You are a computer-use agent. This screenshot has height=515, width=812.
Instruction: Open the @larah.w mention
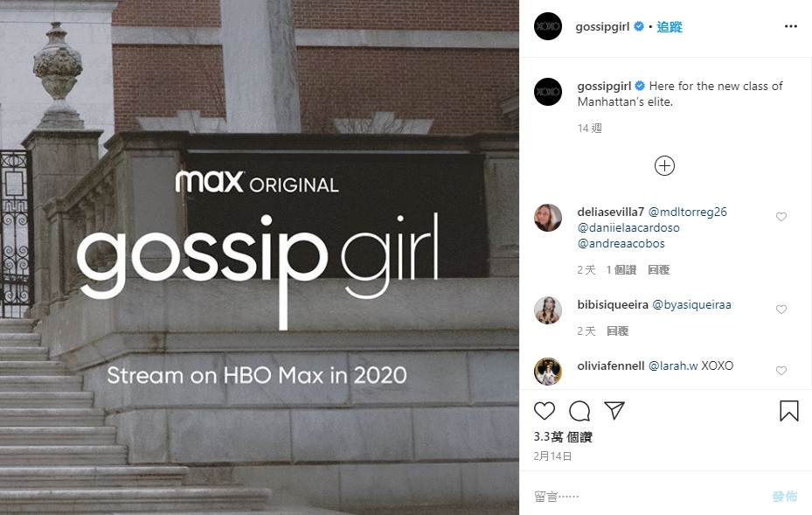(x=673, y=365)
